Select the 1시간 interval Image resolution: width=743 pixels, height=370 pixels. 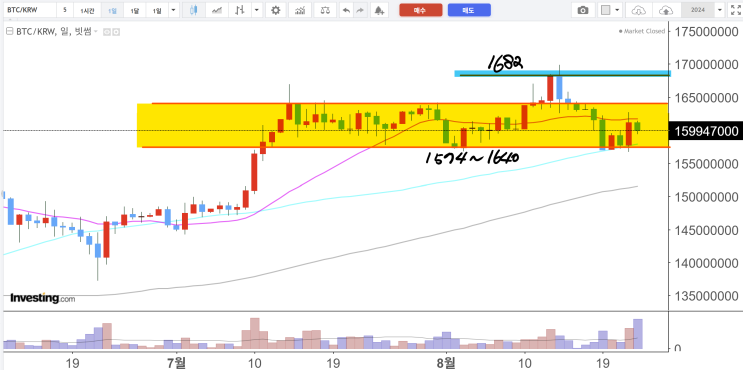pyautogui.click(x=87, y=10)
